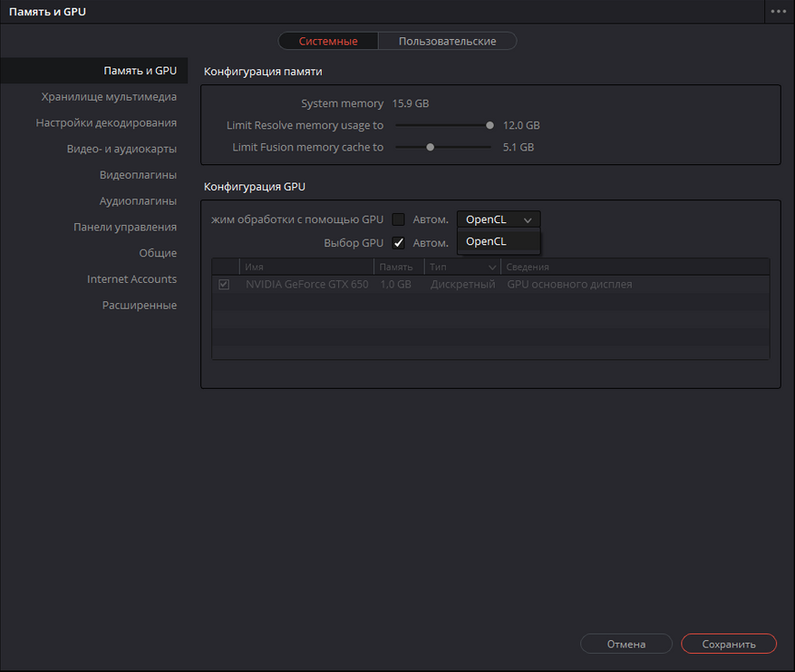The height and width of the screenshot is (672, 795).
Task: Click GPU основного дисплея details cell
Action: 569,285
